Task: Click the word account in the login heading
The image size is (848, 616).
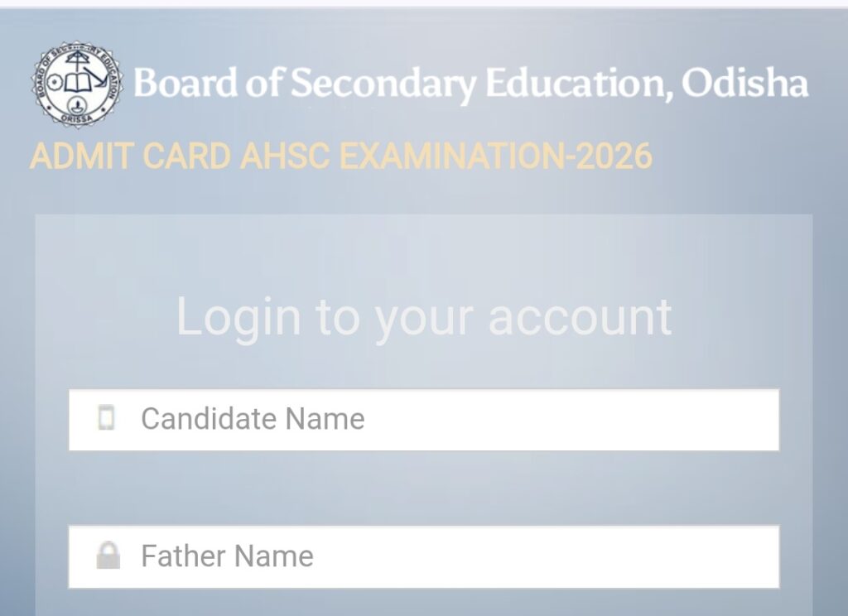Action: (580, 316)
